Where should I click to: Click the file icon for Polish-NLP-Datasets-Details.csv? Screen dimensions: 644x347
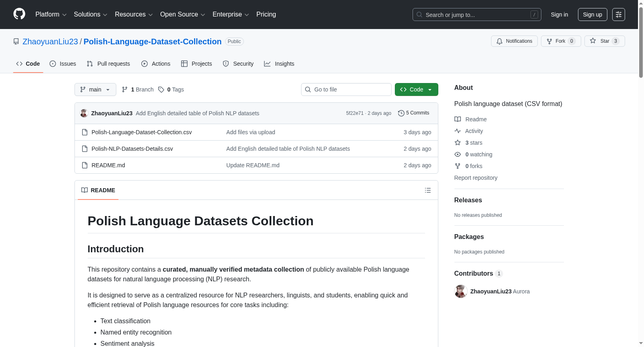(85, 149)
